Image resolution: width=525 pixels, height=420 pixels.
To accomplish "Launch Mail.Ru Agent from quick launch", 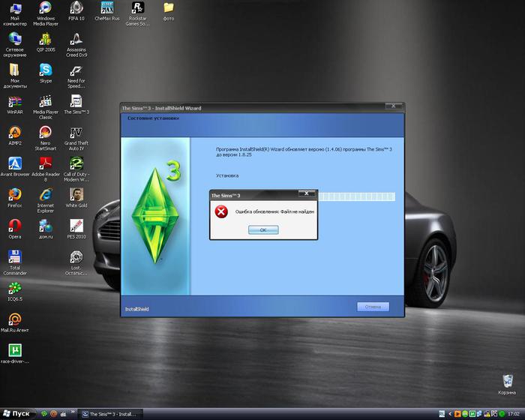I will (x=53, y=414).
